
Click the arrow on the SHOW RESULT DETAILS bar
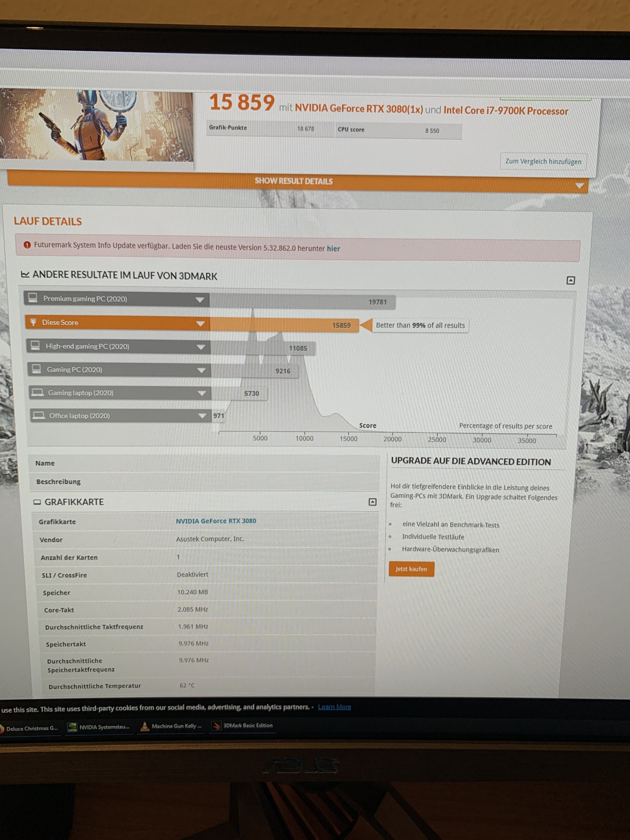click(579, 185)
